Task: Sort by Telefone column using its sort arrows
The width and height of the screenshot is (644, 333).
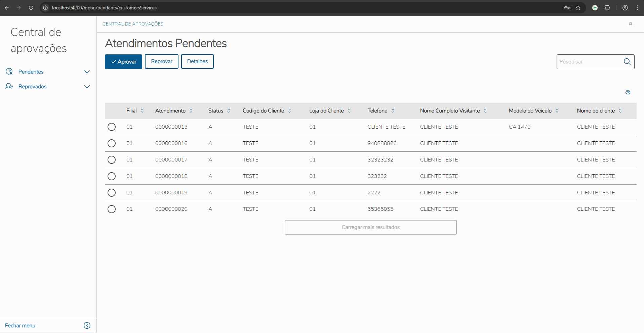Action: (x=393, y=111)
